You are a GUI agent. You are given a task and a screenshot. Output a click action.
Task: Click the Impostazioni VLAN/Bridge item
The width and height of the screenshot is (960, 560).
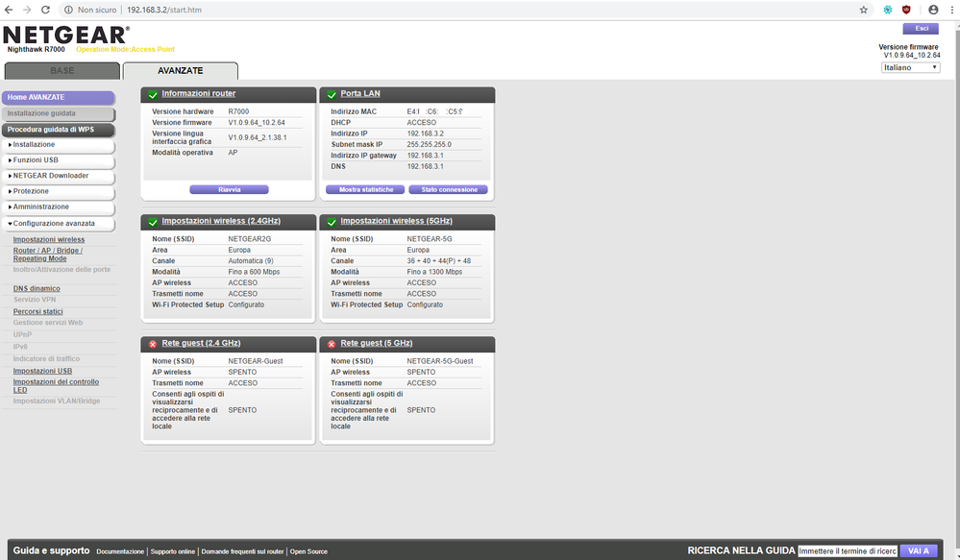pyautogui.click(x=57, y=401)
